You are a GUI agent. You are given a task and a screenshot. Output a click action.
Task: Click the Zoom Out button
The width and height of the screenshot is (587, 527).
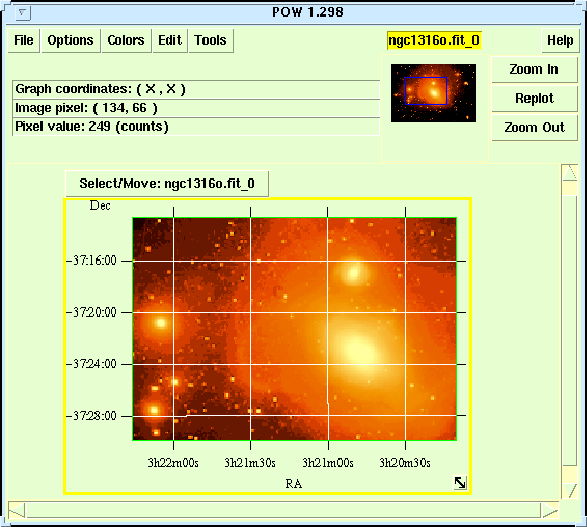(534, 128)
